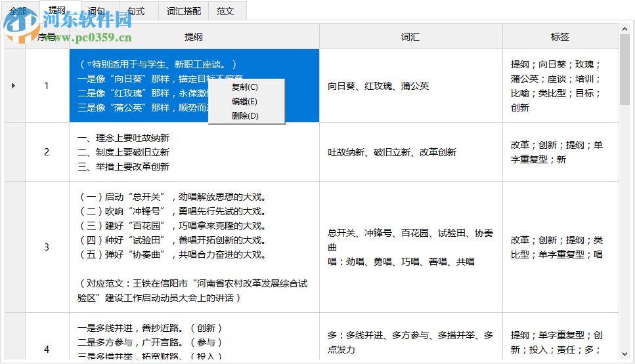Select the cell 向日葵、红玫瑰、蒲公英

(x=410, y=86)
